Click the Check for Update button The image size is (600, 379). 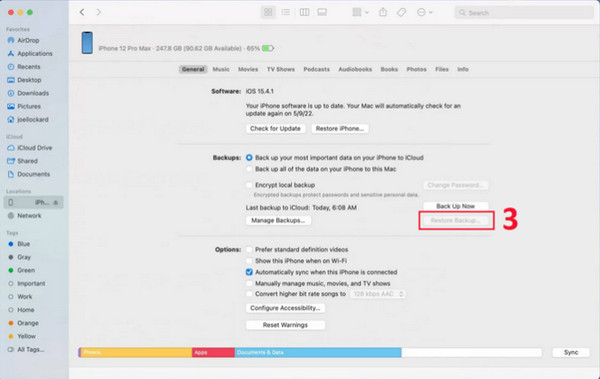pyautogui.click(x=275, y=129)
